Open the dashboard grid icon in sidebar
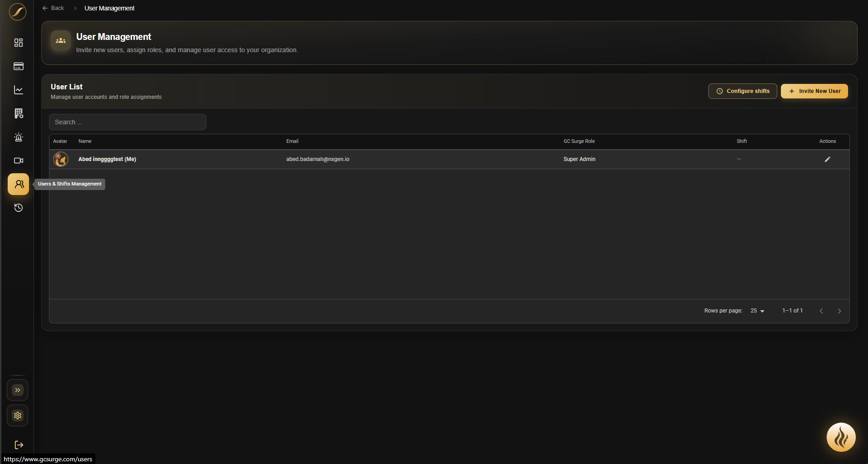This screenshot has width=868, height=464. click(x=19, y=43)
